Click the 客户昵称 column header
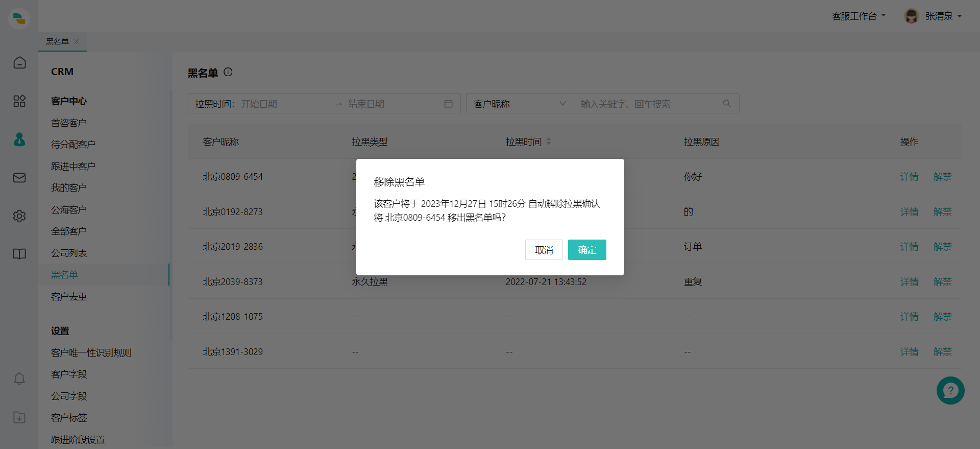Screen dimensions: 980x449 (x=220, y=141)
